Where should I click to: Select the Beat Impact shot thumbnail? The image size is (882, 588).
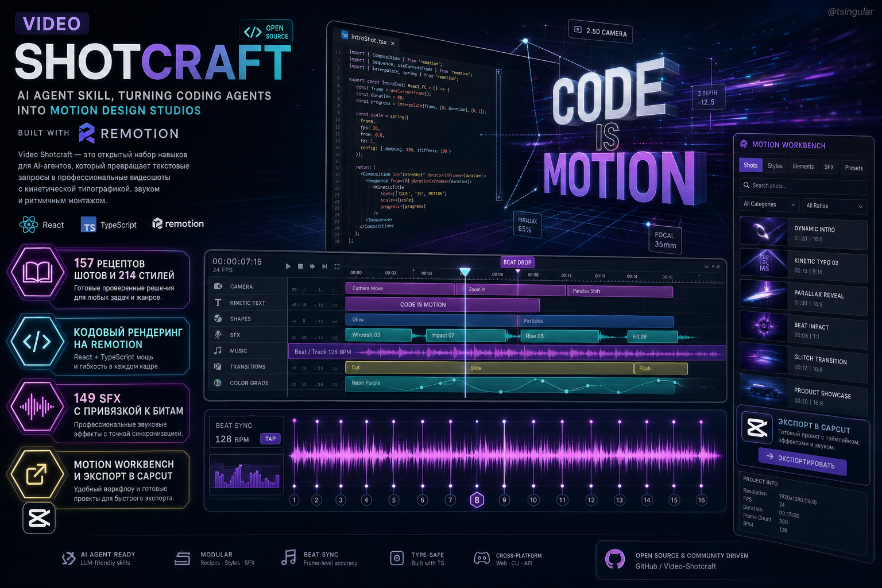coord(764,327)
